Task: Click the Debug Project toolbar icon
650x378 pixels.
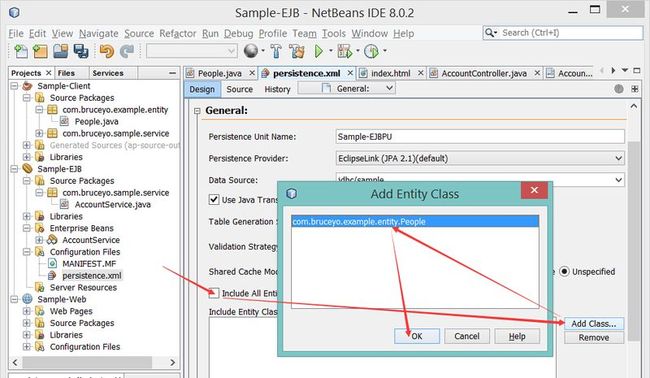Action: coord(344,51)
